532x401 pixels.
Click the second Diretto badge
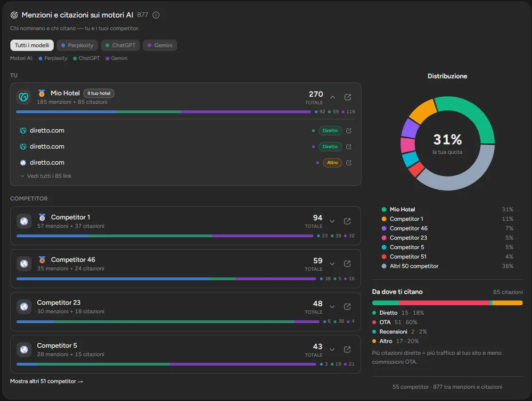coord(330,147)
